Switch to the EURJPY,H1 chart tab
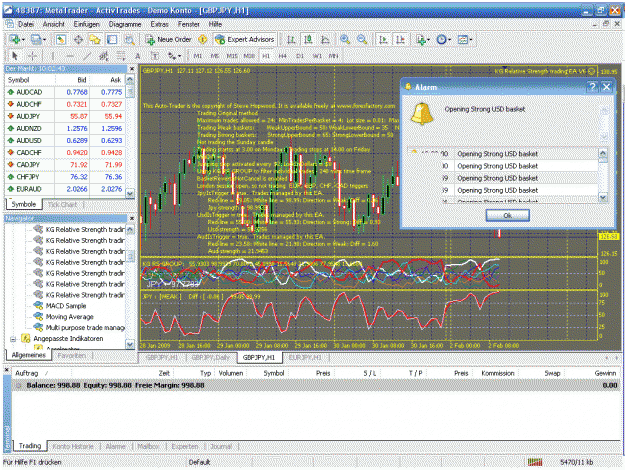Screen dimensions: 625x470 (305, 358)
